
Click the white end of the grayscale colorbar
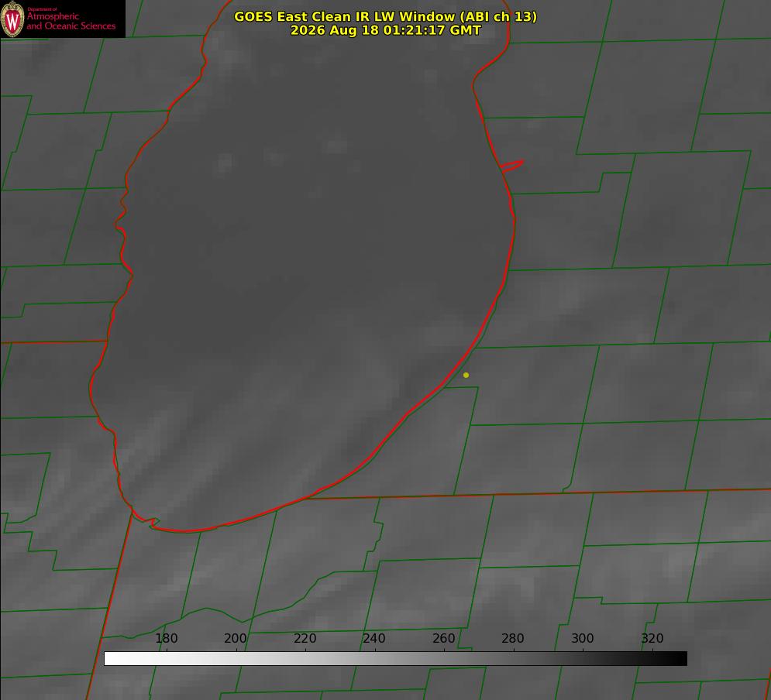(x=111, y=658)
